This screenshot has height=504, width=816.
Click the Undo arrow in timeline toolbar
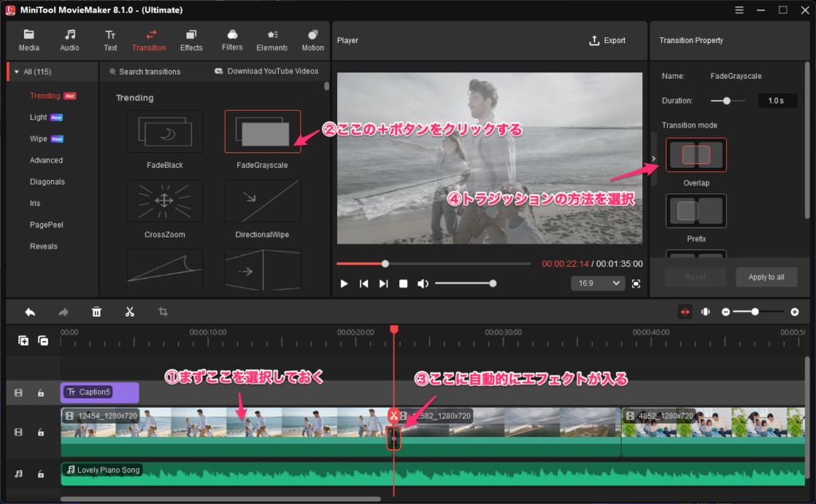[30, 312]
